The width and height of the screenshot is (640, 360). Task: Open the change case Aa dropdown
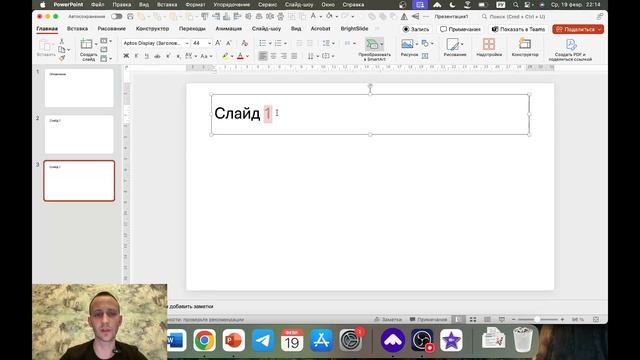pyautogui.click(x=211, y=56)
